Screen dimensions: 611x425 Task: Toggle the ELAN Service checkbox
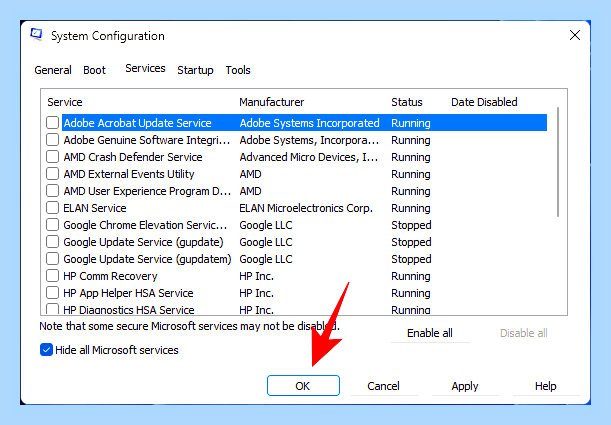coord(52,208)
